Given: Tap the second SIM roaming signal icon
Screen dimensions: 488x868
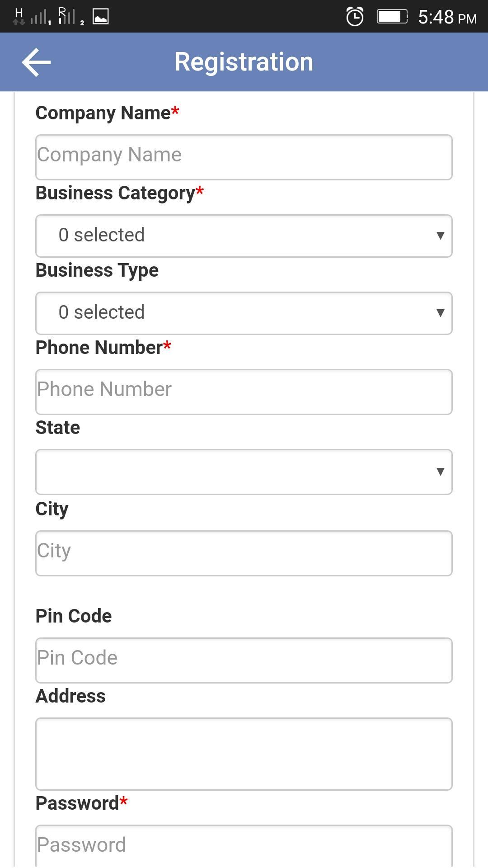Looking at the screenshot, I should pos(69,17).
